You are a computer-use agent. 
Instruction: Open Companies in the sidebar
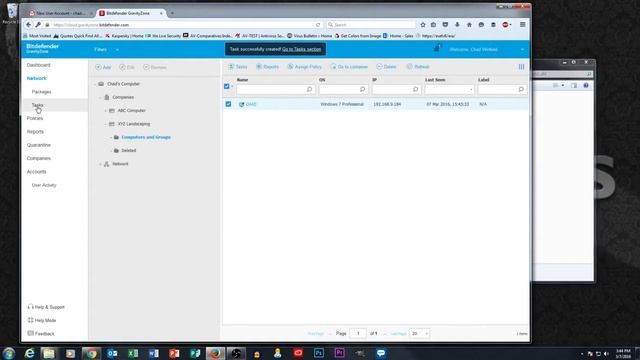(x=39, y=158)
